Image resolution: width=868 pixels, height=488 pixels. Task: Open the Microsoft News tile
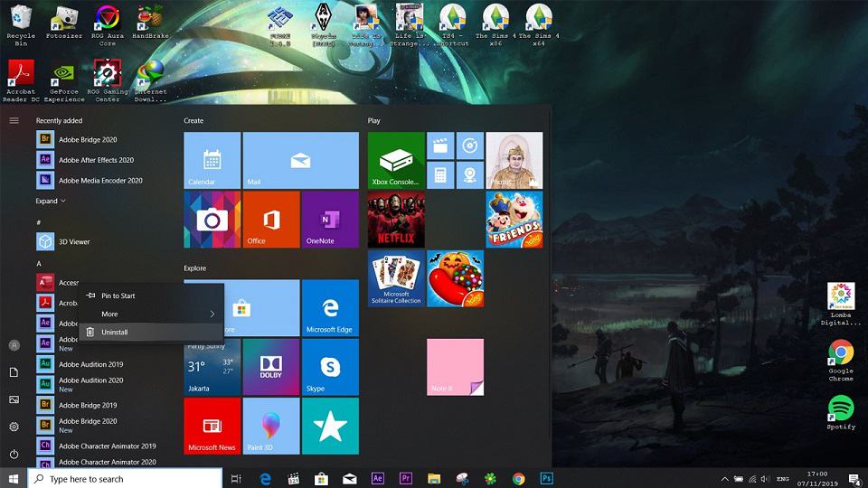point(212,426)
